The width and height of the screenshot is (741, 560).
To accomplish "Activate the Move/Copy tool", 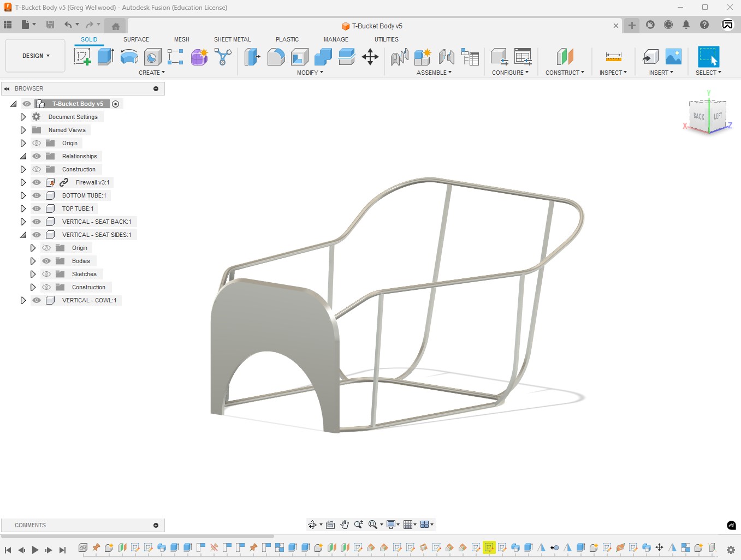I will pyautogui.click(x=370, y=57).
